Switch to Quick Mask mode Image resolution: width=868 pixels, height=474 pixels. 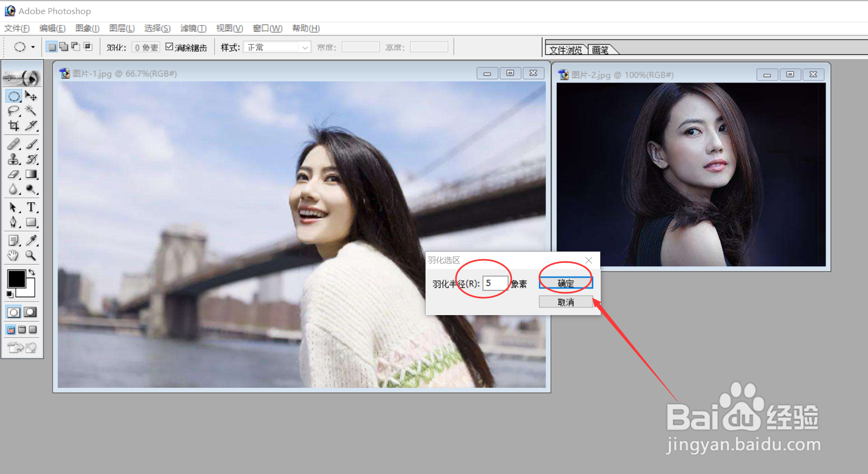click(x=30, y=312)
